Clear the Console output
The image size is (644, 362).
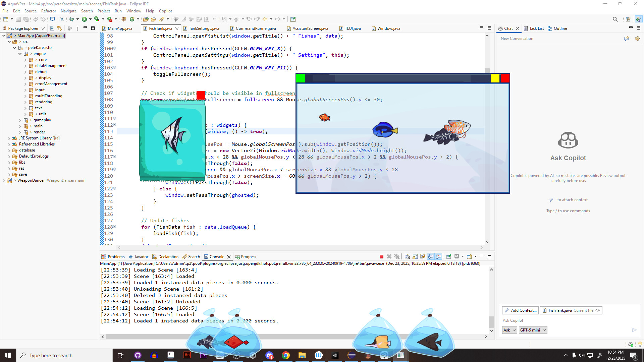click(407, 256)
